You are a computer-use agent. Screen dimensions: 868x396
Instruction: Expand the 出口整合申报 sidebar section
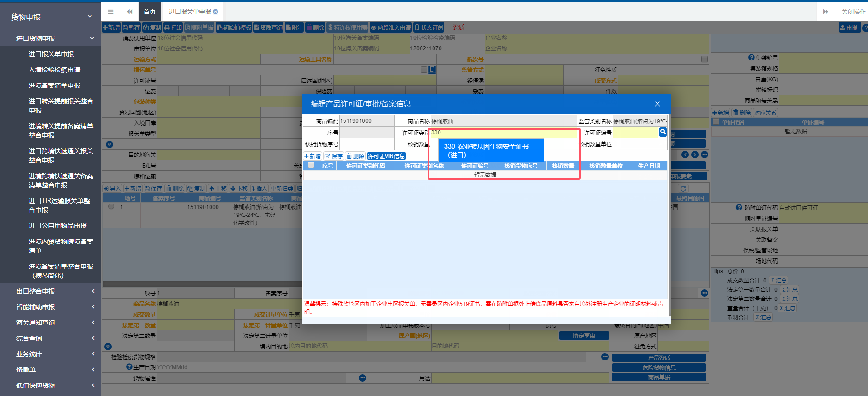click(x=50, y=291)
